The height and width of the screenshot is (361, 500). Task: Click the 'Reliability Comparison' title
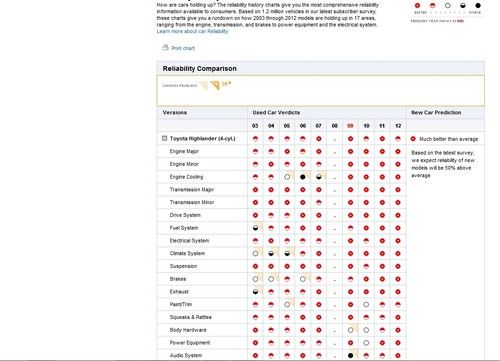click(x=200, y=68)
